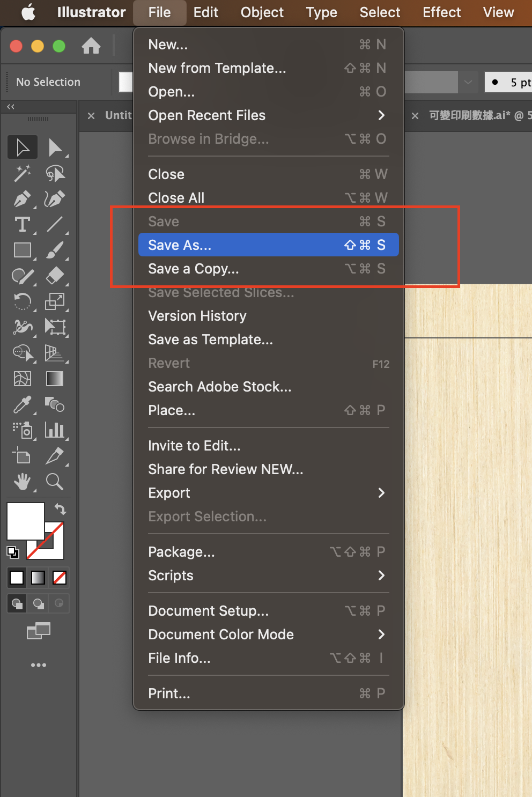Screen dimensions: 532x797
Task: Apply solid Color mode button
Action: (17, 578)
